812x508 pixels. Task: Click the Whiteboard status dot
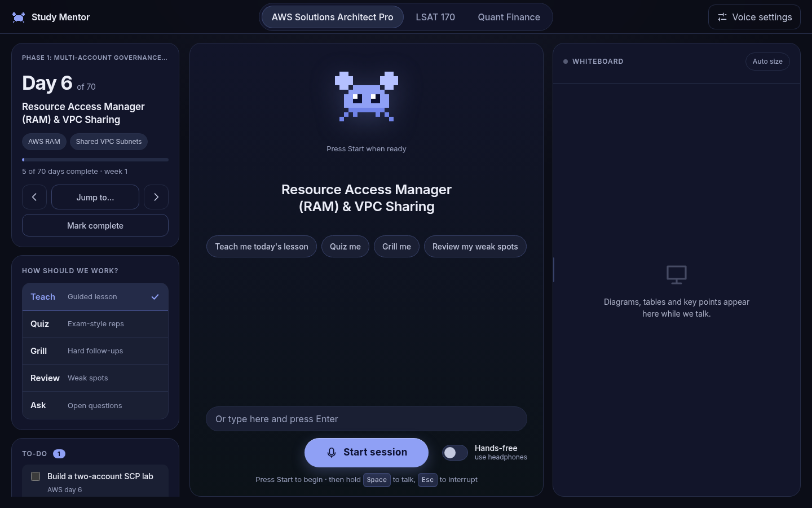coord(566,62)
